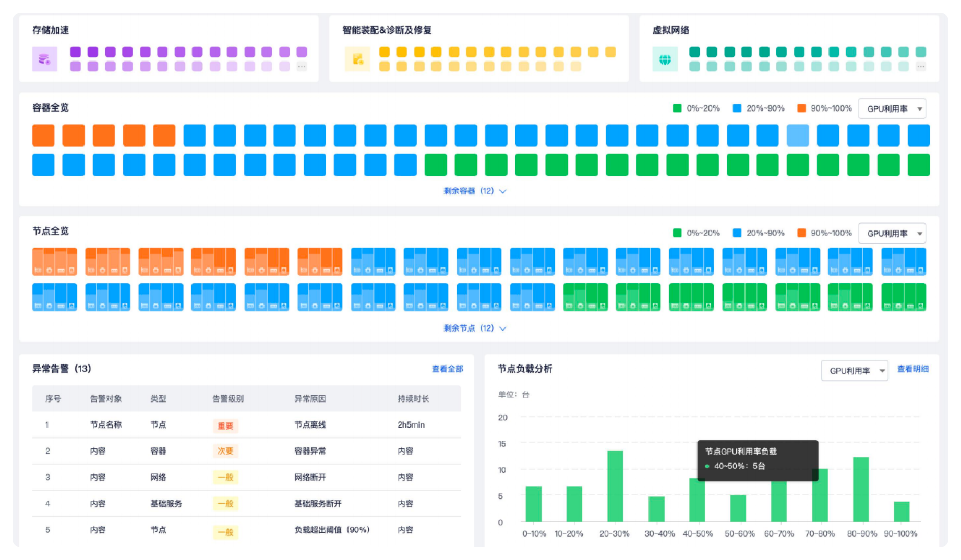Click the 重要 alert level tag
This screenshot has width=961, height=560.
pyautogui.click(x=225, y=425)
